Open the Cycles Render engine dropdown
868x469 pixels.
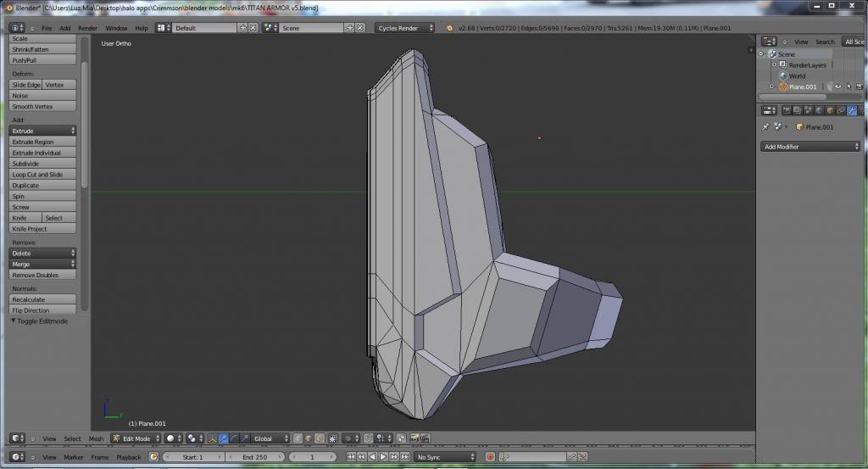point(404,28)
